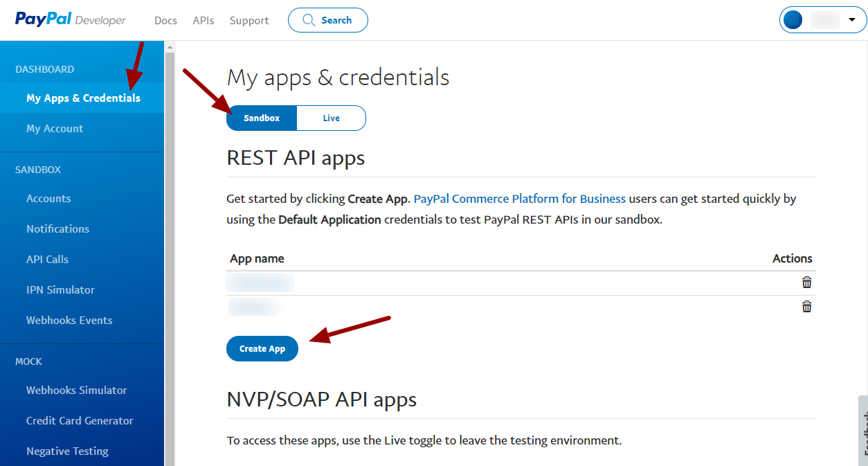Open the Support menu
Screen dimensions: 868x466
[x=249, y=21]
